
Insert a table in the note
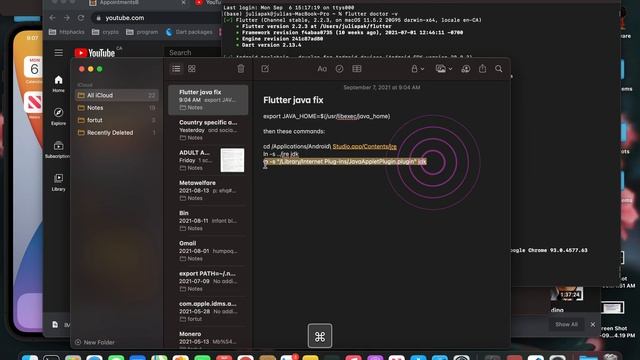click(x=357, y=69)
